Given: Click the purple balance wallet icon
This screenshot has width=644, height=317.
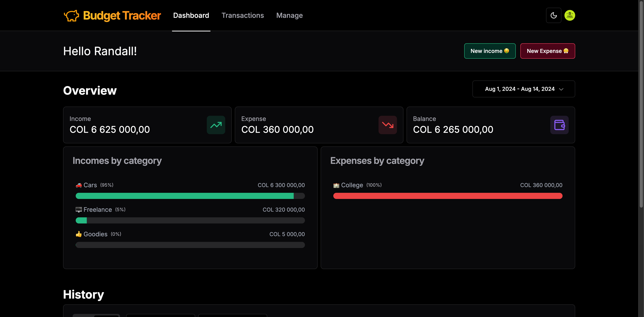Looking at the screenshot, I should coord(559,125).
